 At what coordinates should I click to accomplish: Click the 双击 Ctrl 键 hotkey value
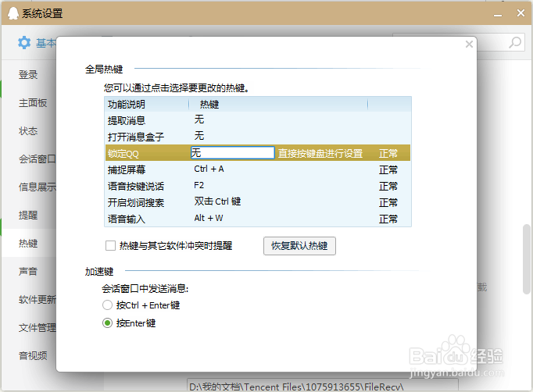[x=217, y=201]
